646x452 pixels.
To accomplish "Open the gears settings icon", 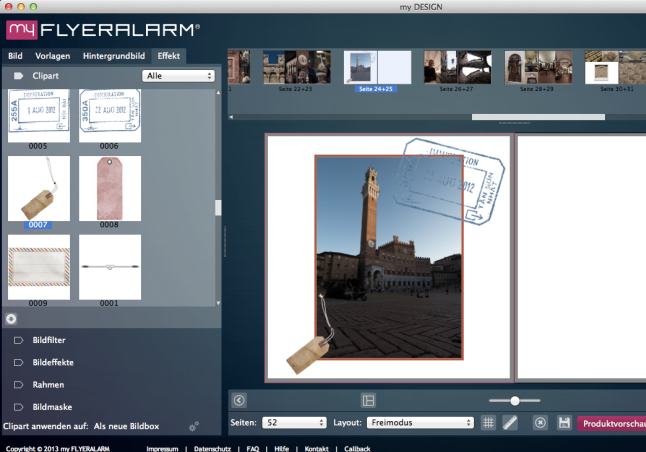I will tap(194, 426).
